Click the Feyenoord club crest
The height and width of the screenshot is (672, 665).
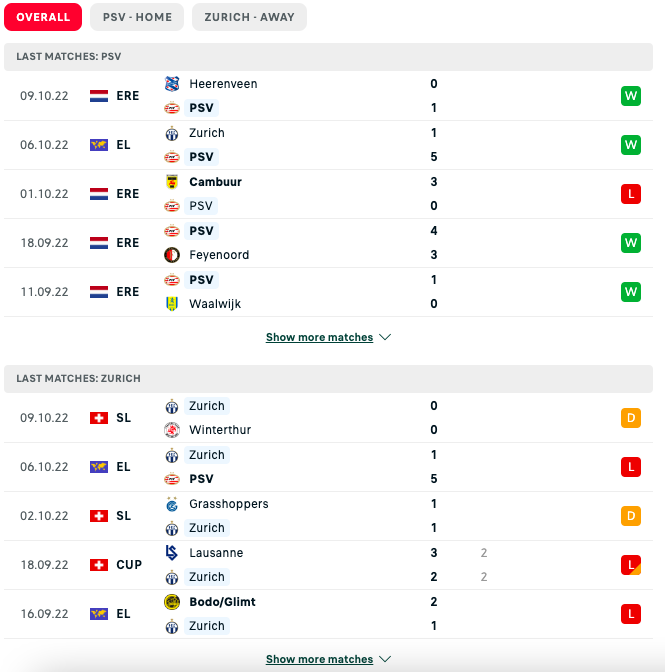(171, 255)
